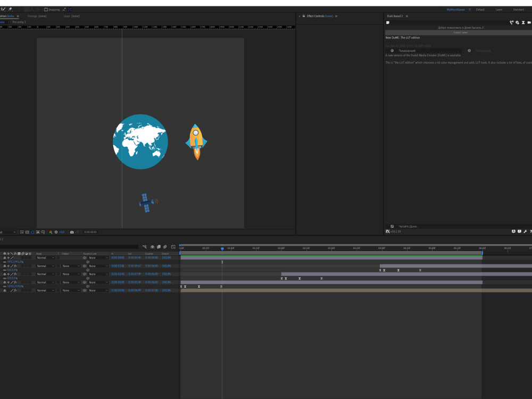The width and height of the screenshot is (532, 399).
Task: Toggle mask and shape path visibility icon
Action: point(32,232)
